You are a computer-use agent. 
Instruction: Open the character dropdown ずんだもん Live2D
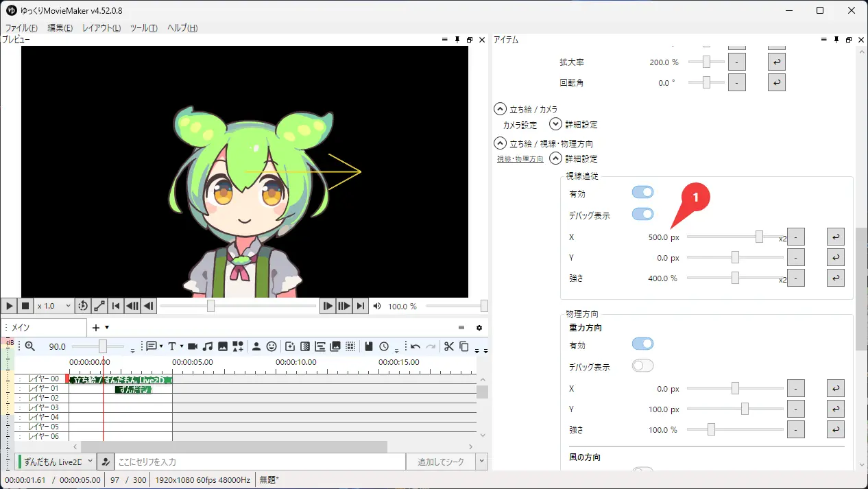click(x=56, y=462)
